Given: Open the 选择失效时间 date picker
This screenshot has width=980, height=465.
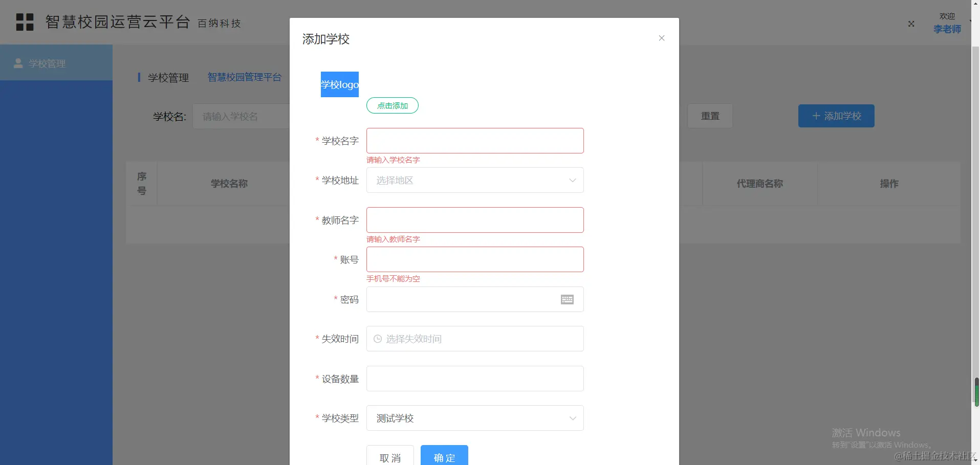Looking at the screenshot, I should point(475,339).
